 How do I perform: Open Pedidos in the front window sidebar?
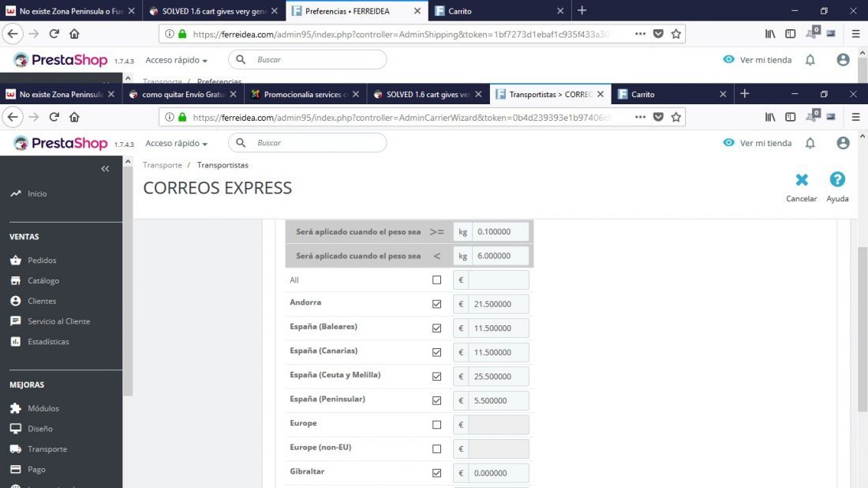click(42, 260)
